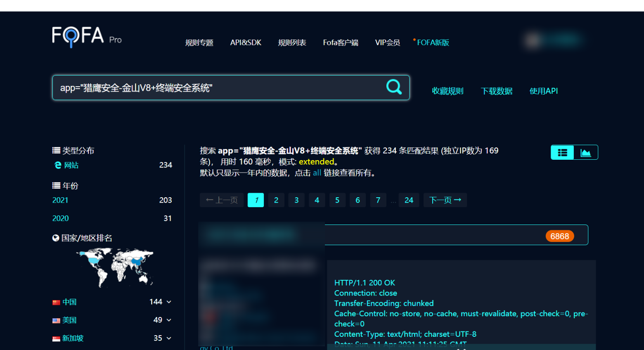The image size is (644, 350).
Task: Click the list icon beside 类型分布
Action: pyautogui.click(x=56, y=150)
